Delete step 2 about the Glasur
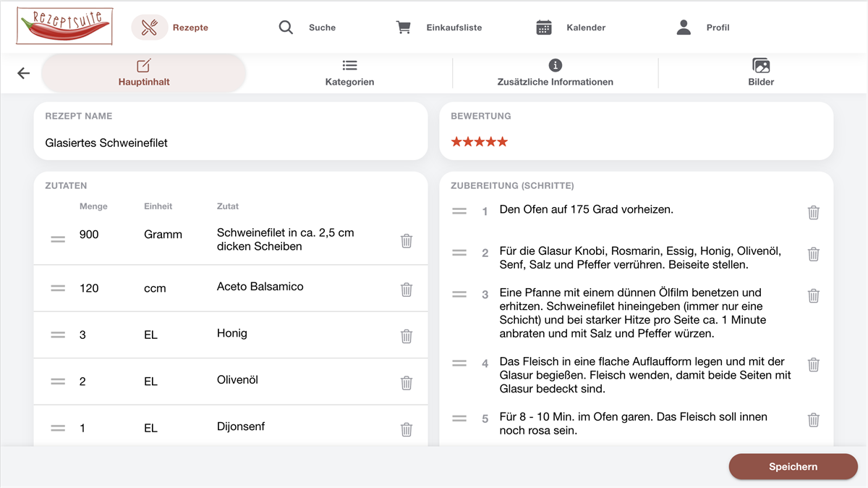The image size is (868, 488). [814, 254]
